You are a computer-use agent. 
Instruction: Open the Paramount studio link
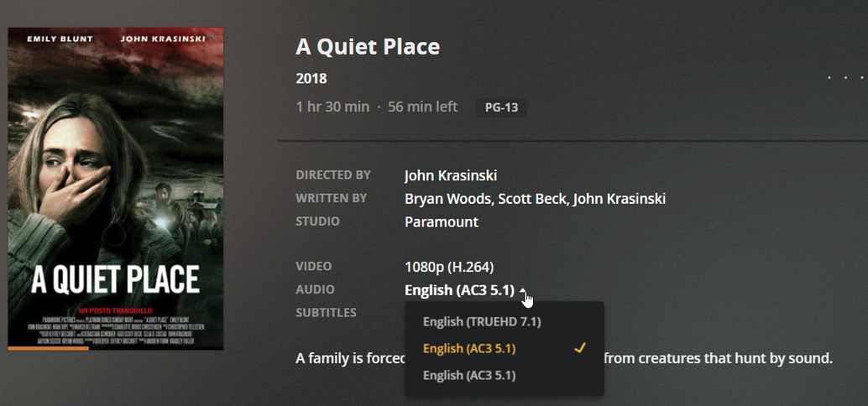[x=441, y=222]
